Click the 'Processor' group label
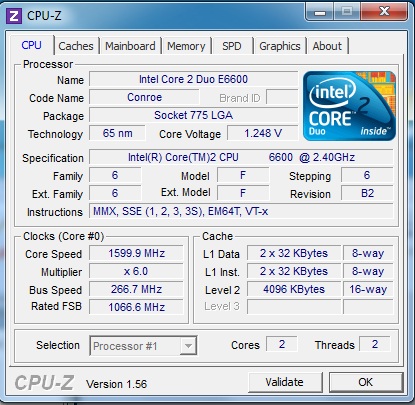The image size is (415, 405). coord(48,64)
